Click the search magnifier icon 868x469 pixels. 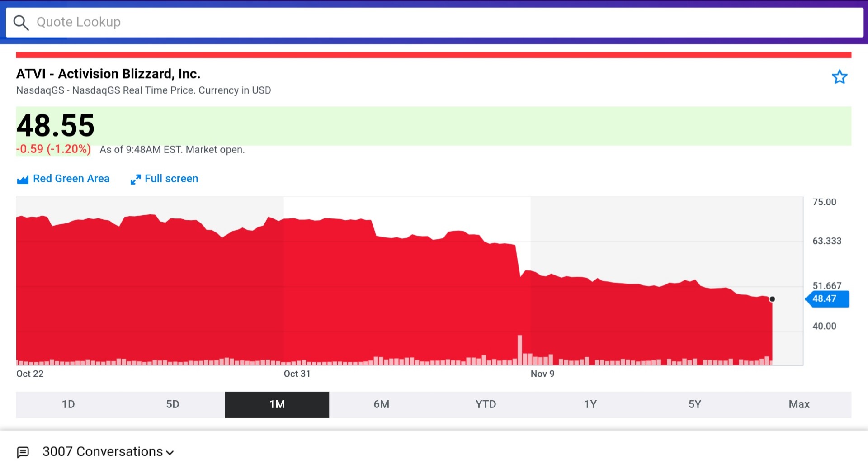click(x=21, y=22)
